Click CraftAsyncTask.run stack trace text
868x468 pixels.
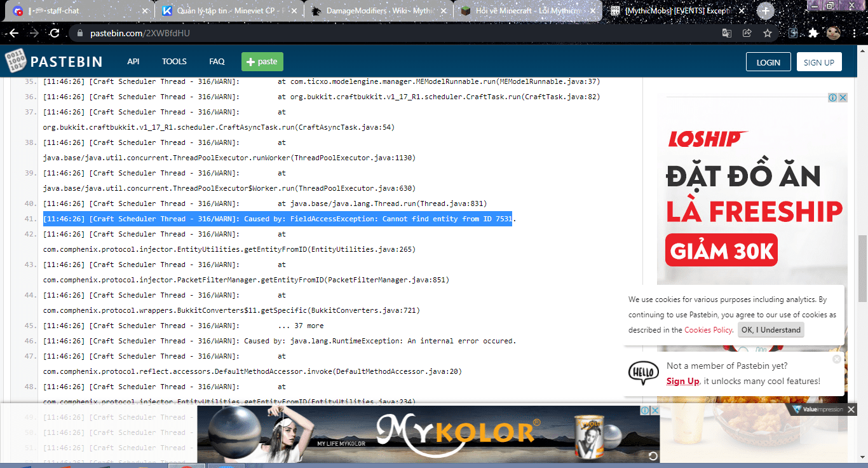pos(219,127)
